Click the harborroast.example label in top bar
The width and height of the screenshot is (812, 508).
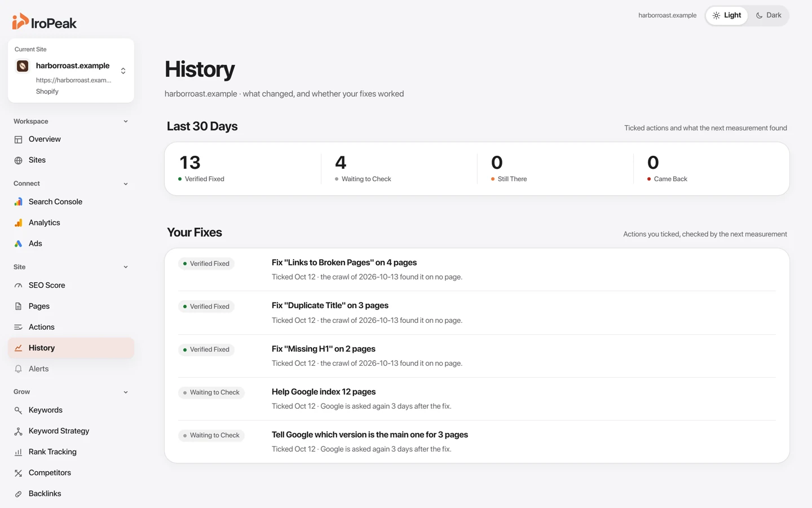coord(667,15)
